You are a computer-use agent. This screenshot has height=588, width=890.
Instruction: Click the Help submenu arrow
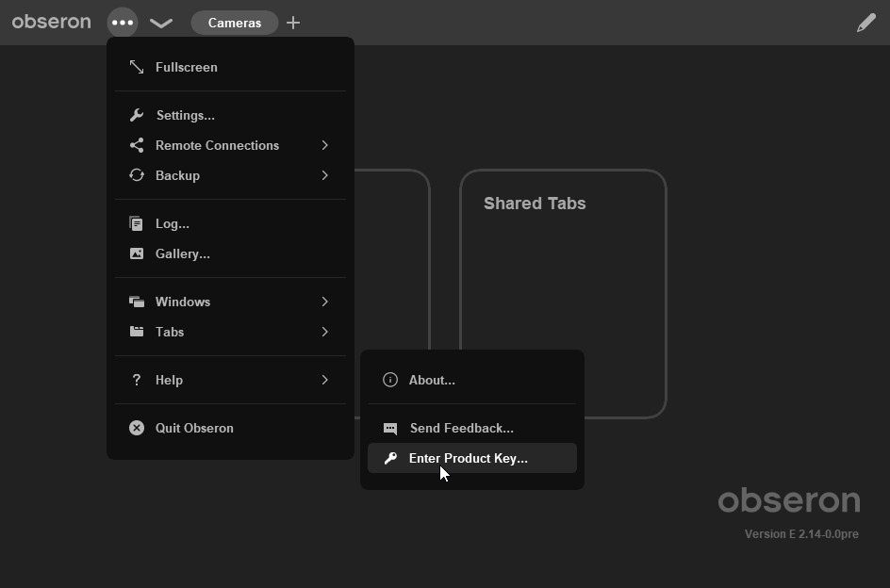[324, 380]
